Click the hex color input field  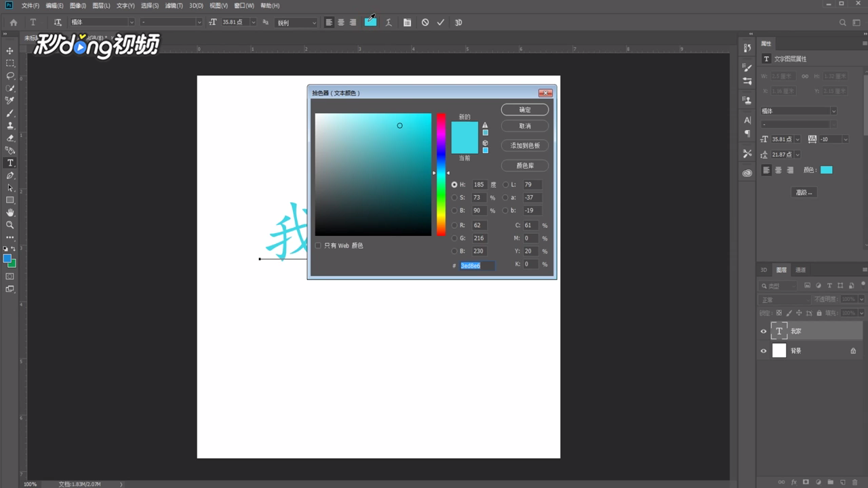click(x=477, y=266)
